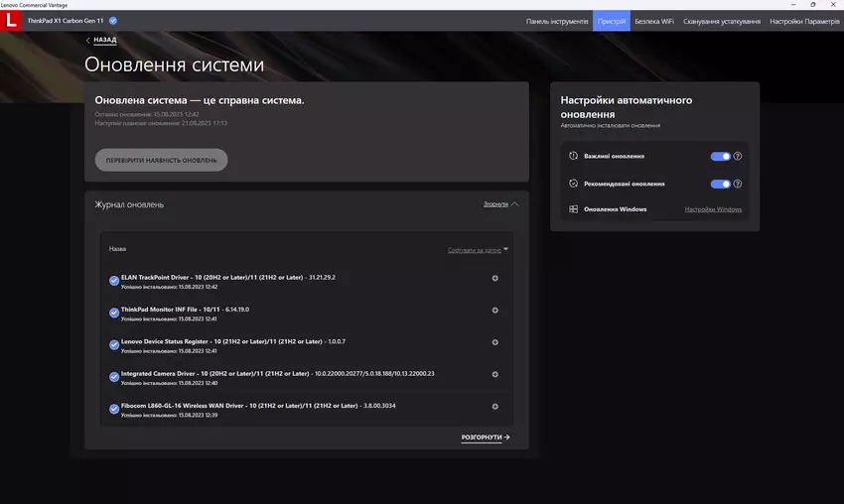Image resolution: width=844 pixels, height=504 pixels.
Task: Expand details for Fibocom L860-GL-16 Wireless WAN Driver
Action: [x=495, y=407]
